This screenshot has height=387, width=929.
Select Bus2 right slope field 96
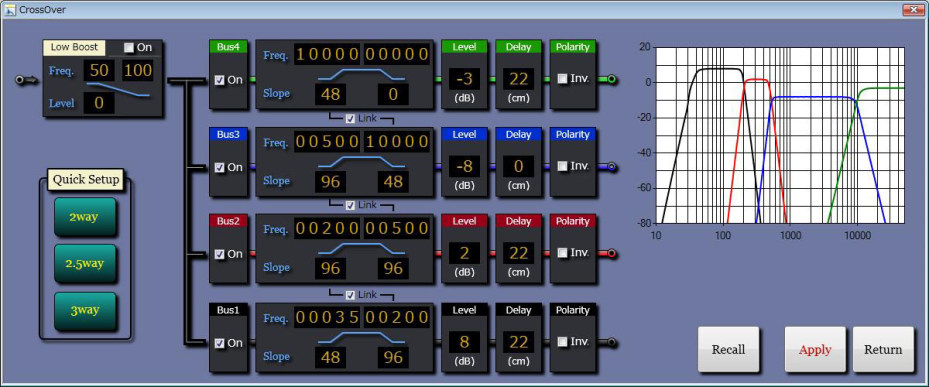click(394, 268)
